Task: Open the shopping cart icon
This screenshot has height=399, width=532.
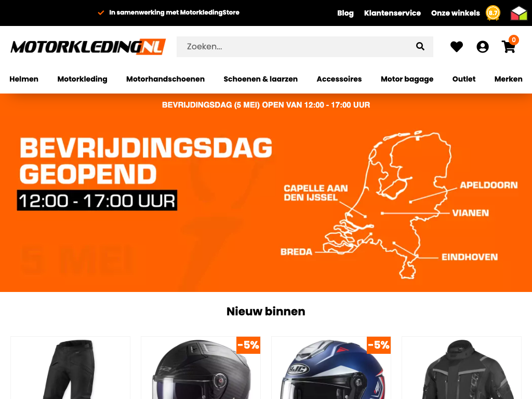Action: (509, 46)
